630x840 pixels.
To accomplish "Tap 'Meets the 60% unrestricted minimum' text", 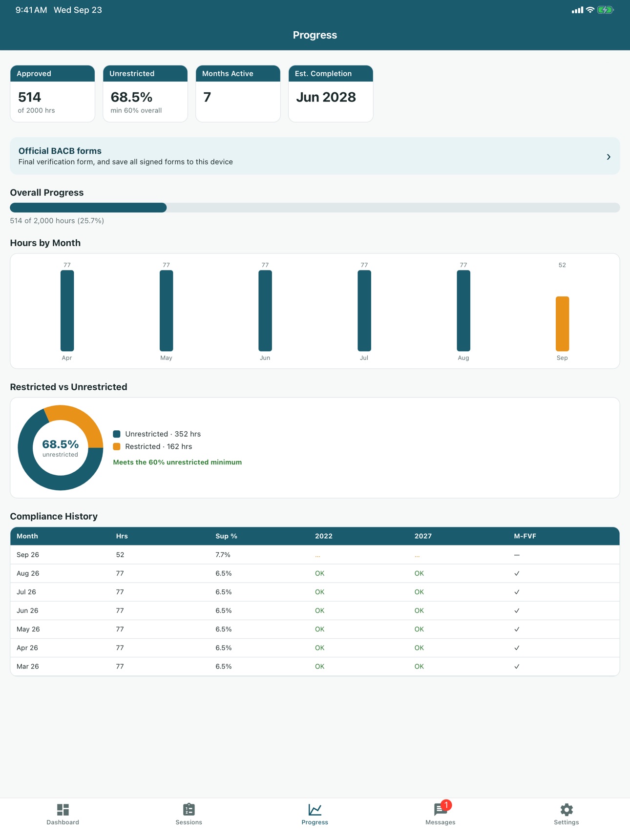I will [177, 462].
